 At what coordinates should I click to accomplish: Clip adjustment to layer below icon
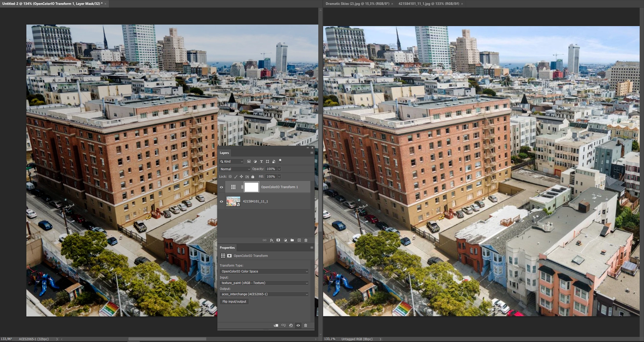276,325
